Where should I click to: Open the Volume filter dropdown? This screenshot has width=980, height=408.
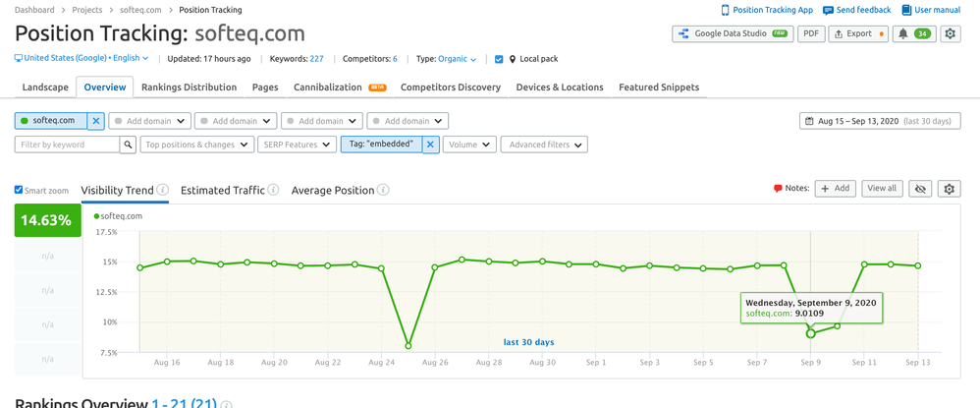469,145
